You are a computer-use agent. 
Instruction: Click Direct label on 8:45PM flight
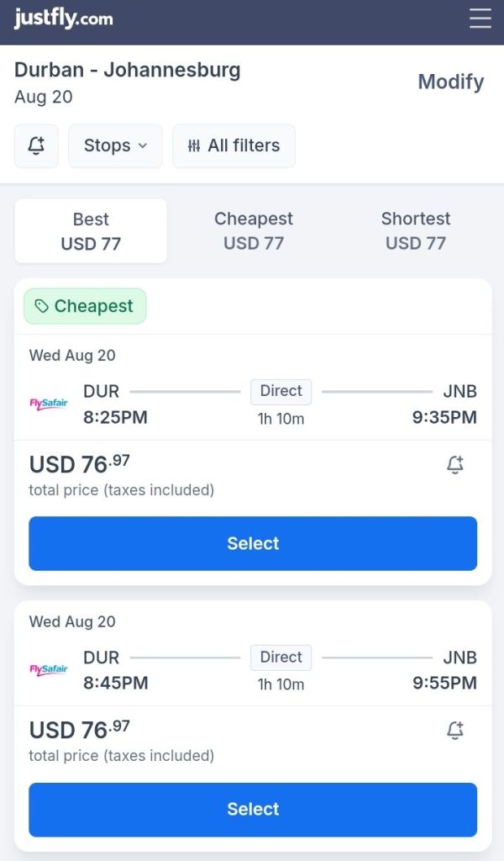pyautogui.click(x=281, y=657)
